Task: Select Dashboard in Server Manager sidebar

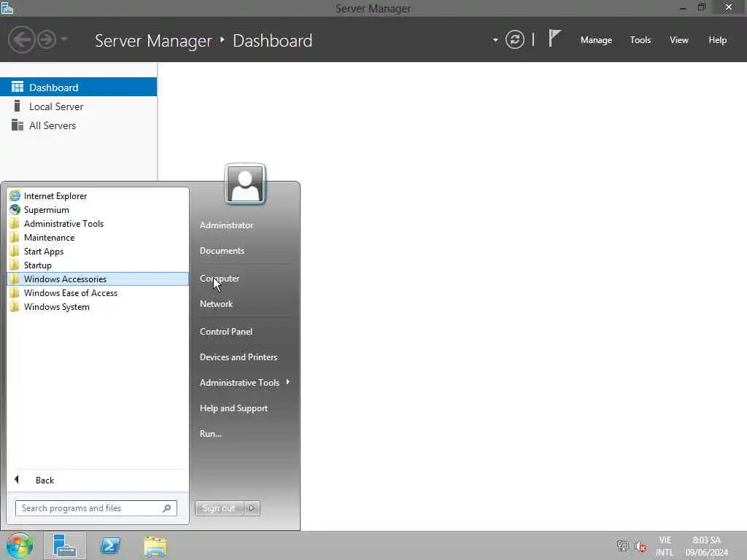Action: click(78, 87)
